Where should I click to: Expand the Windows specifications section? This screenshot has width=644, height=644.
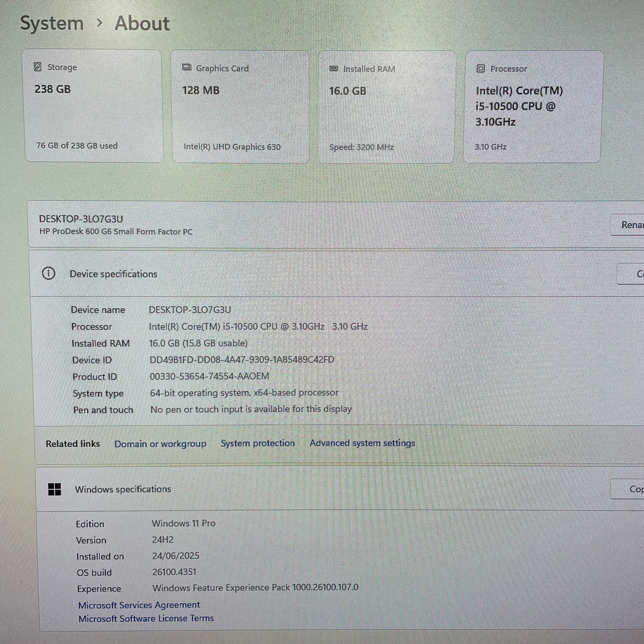[x=123, y=489]
